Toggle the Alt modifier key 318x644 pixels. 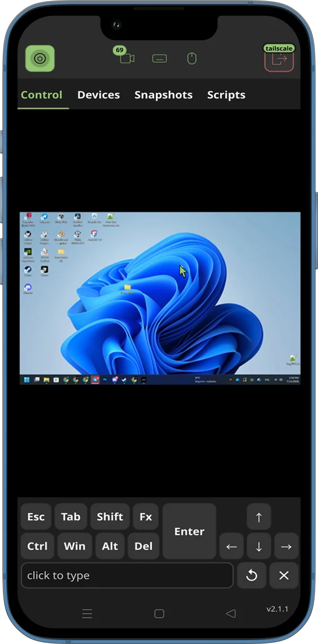click(x=110, y=546)
